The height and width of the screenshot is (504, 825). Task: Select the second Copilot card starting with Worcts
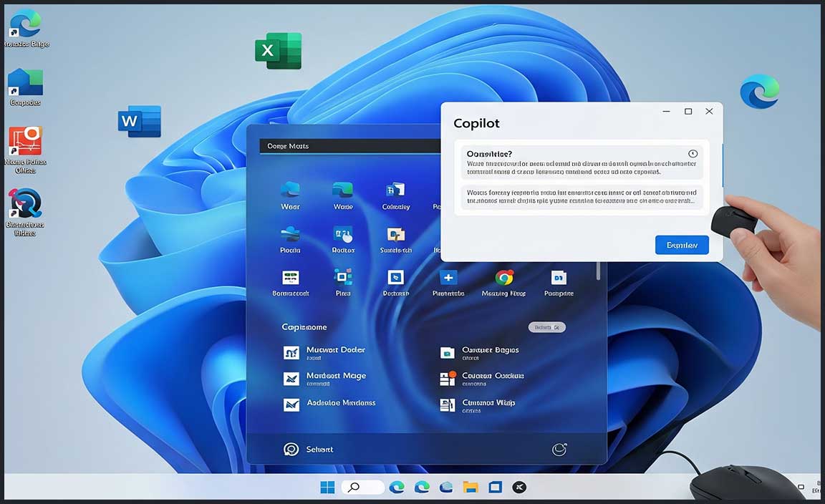pyautogui.click(x=582, y=197)
